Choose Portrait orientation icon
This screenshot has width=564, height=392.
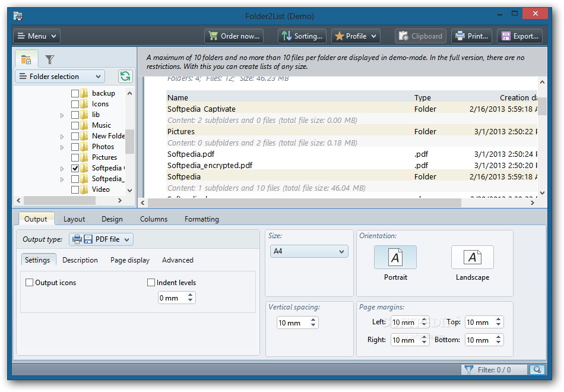[x=395, y=257]
